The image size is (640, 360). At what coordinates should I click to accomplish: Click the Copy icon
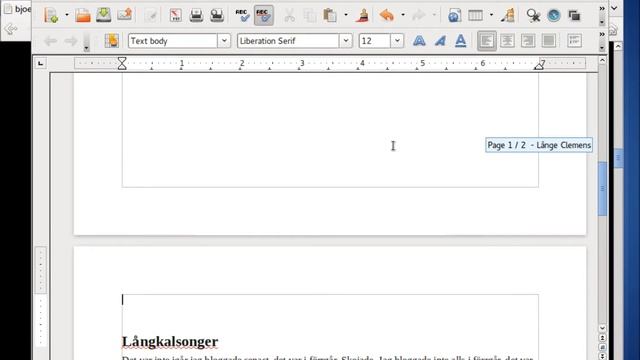point(310,16)
